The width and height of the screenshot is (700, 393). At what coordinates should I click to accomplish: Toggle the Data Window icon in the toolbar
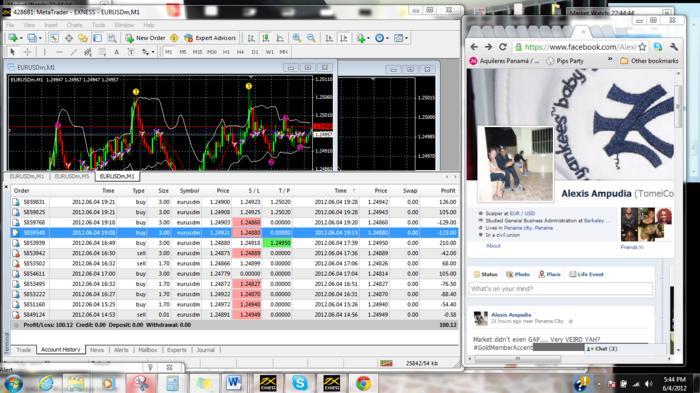pyautogui.click(x=68, y=38)
